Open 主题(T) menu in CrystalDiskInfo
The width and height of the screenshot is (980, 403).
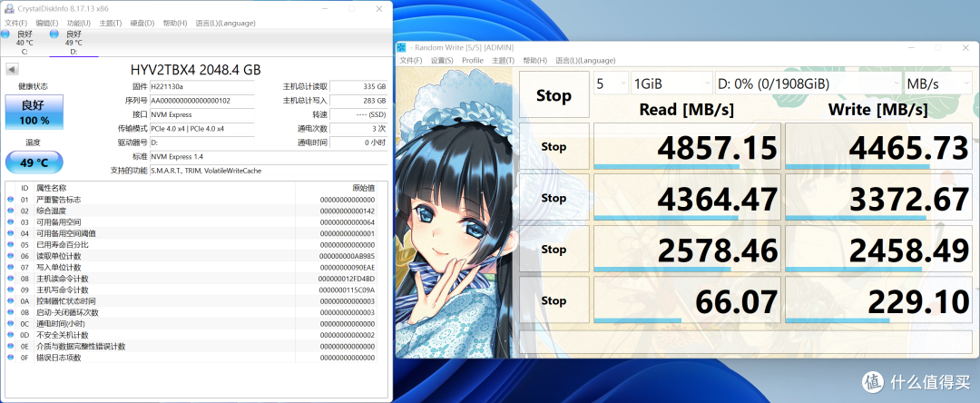point(111,23)
